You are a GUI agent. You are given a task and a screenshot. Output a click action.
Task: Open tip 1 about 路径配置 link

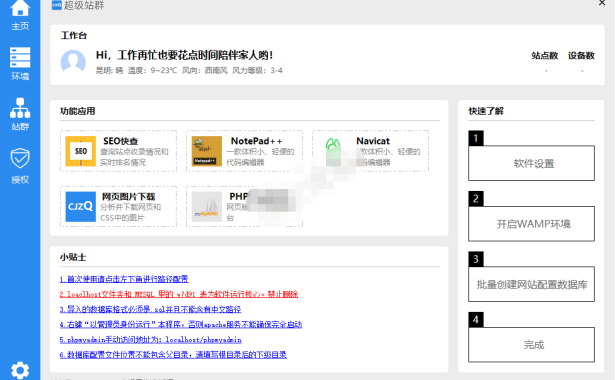pyautogui.click(x=124, y=279)
